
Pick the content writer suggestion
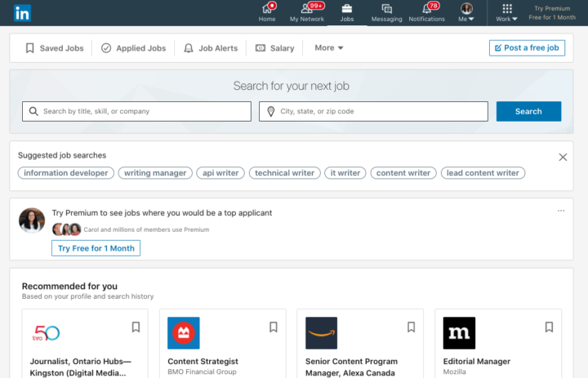[x=403, y=173]
